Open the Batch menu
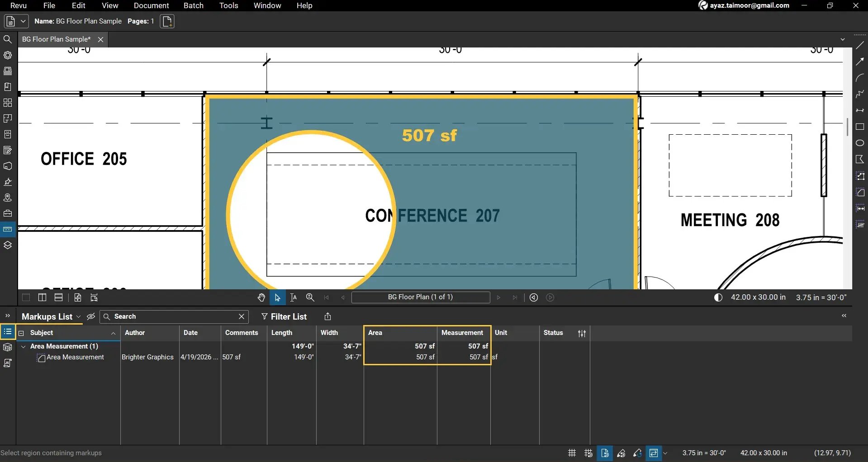 click(x=193, y=5)
